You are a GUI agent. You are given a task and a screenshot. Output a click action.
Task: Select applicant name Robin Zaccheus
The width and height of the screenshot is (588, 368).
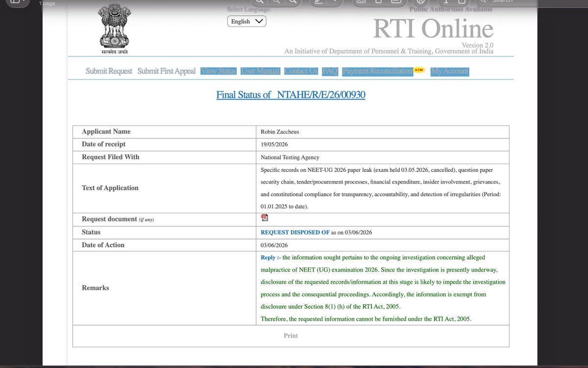(x=281, y=131)
